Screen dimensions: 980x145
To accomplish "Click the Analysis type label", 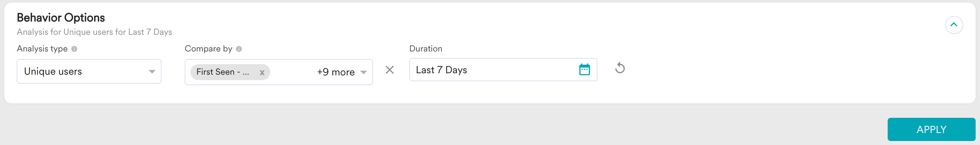I will (42, 49).
